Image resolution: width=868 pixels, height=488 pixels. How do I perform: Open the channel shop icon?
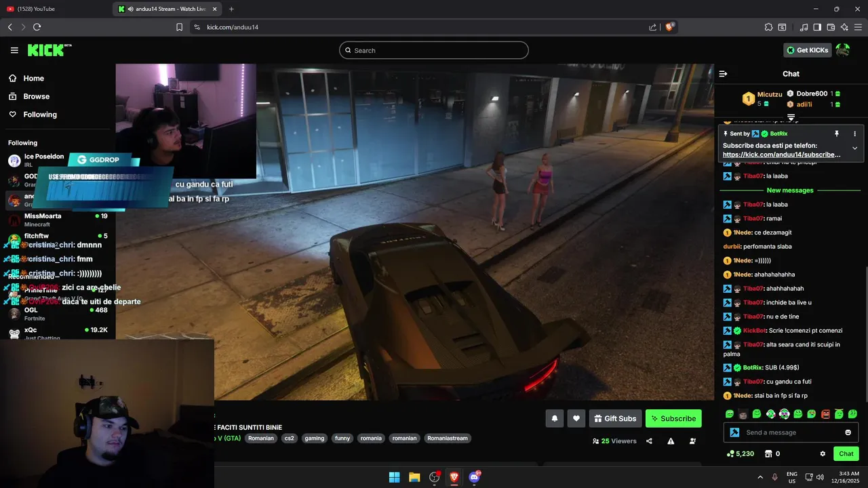pyautogui.click(x=768, y=454)
